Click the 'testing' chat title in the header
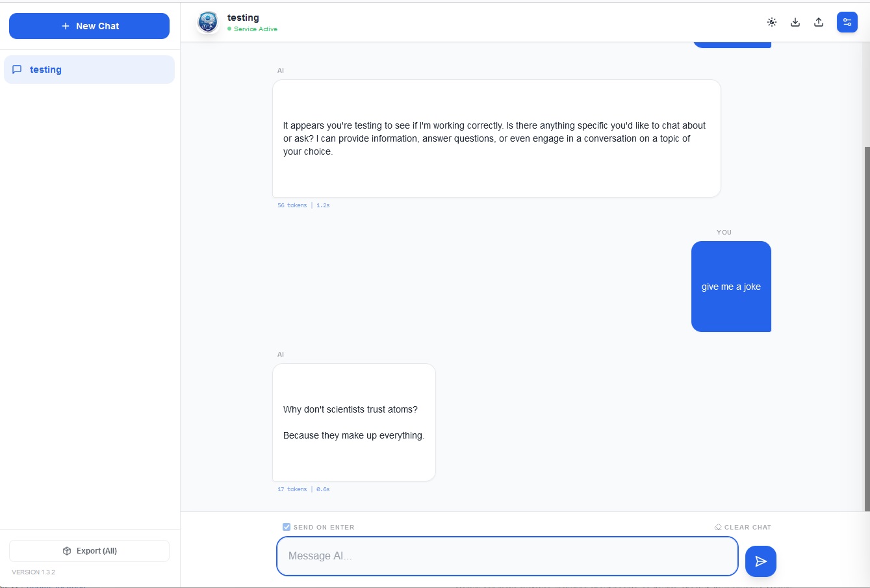This screenshot has height=588, width=870. tap(243, 17)
